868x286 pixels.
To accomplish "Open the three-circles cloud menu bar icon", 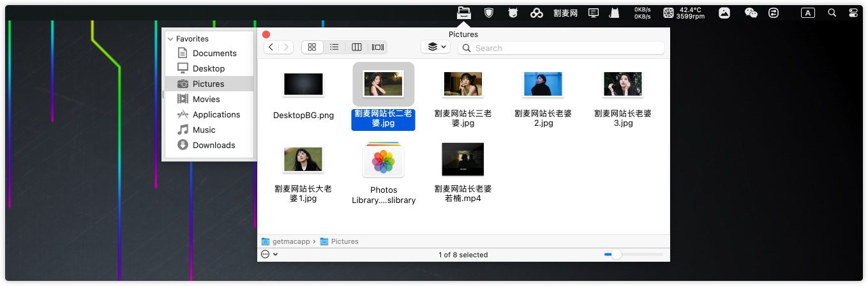I will [537, 13].
